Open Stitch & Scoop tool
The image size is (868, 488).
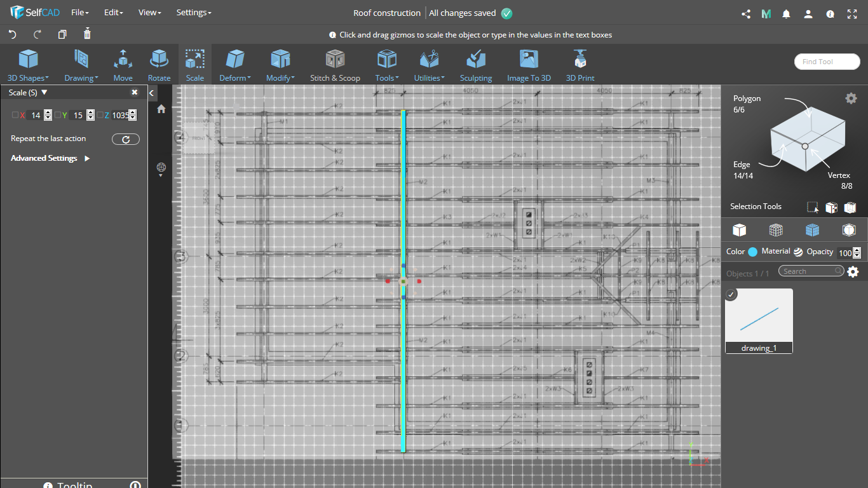pyautogui.click(x=335, y=65)
